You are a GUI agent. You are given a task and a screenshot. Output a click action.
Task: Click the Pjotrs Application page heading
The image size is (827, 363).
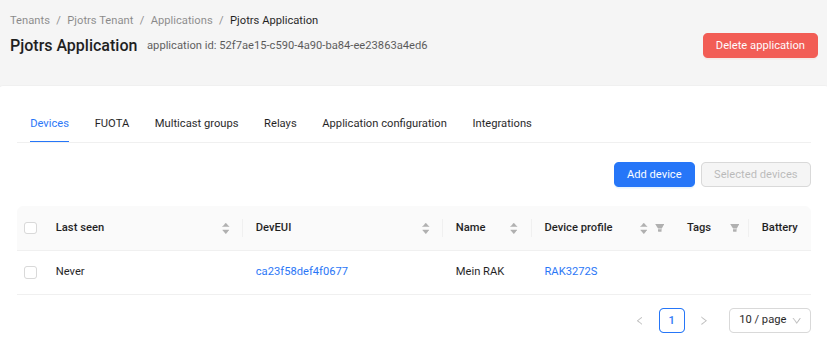pos(73,45)
